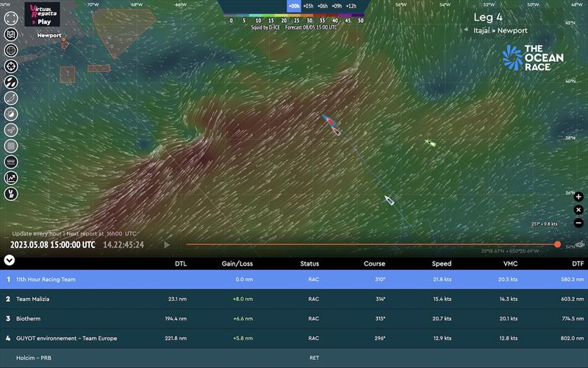Click the 21.8 kts speed value
The width and height of the screenshot is (588, 368).
pos(442,280)
